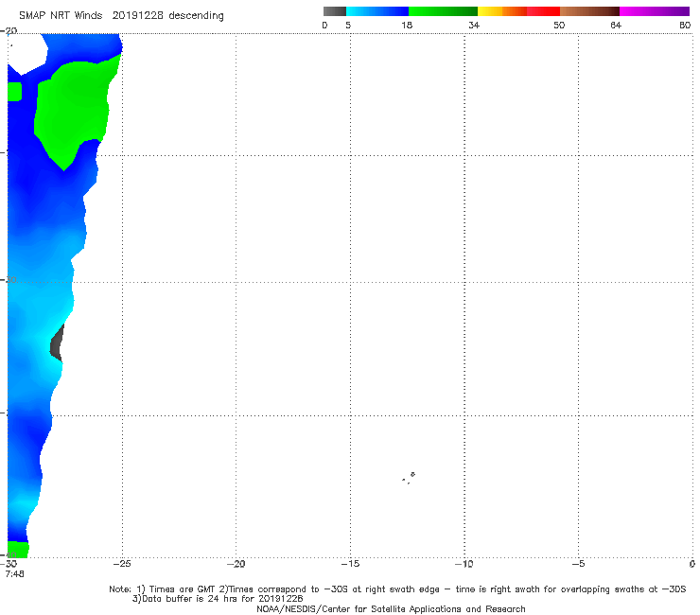Click the color bar label '64'
Image resolution: width=700 pixels, height=615 pixels.
[616, 26]
